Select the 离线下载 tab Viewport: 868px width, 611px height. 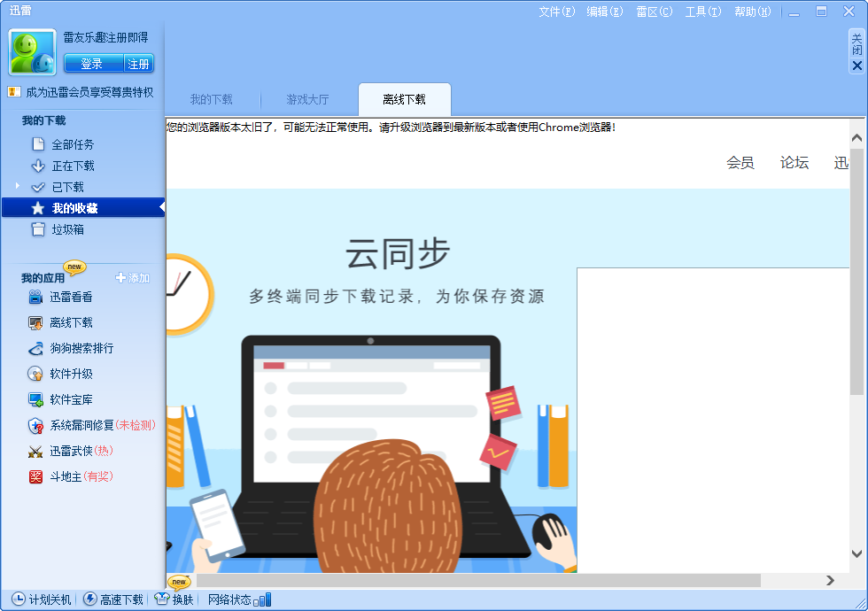tap(405, 99)
